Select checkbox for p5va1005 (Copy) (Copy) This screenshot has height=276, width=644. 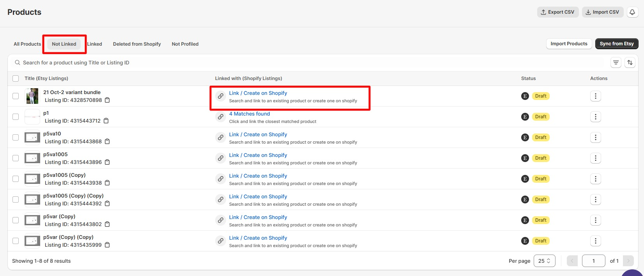point(16,199)
